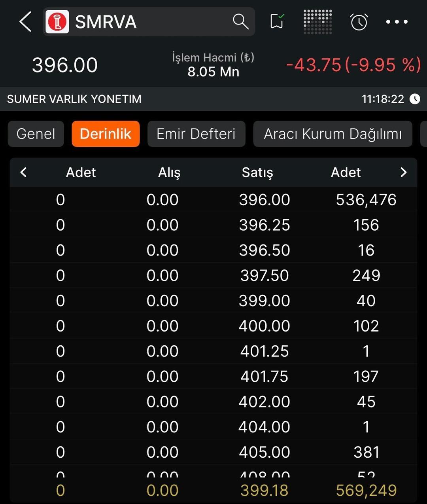Open the Emir Defteri tab

196,134
